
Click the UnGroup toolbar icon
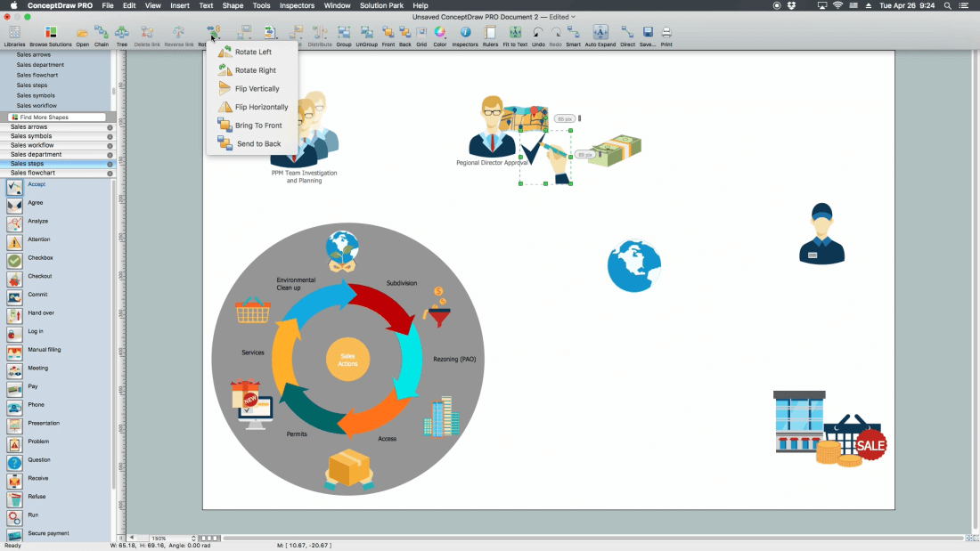click(x=367, y=36)
